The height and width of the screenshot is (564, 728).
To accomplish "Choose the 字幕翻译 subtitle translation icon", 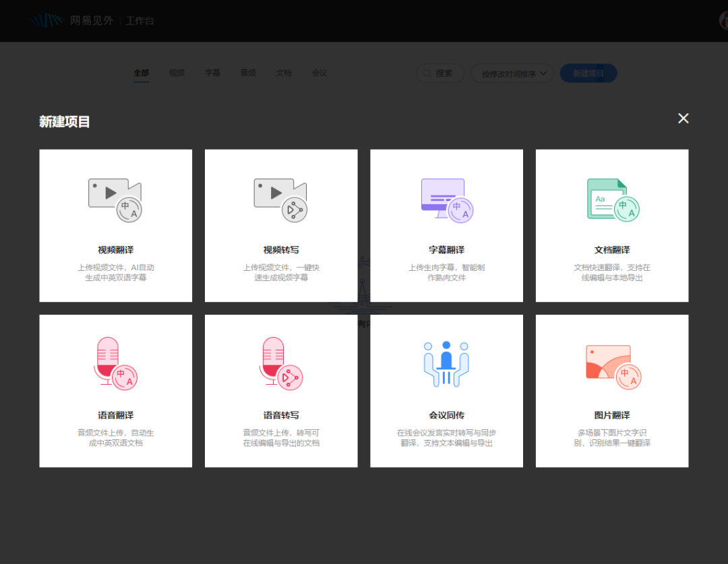I will (x=447, y=200).
